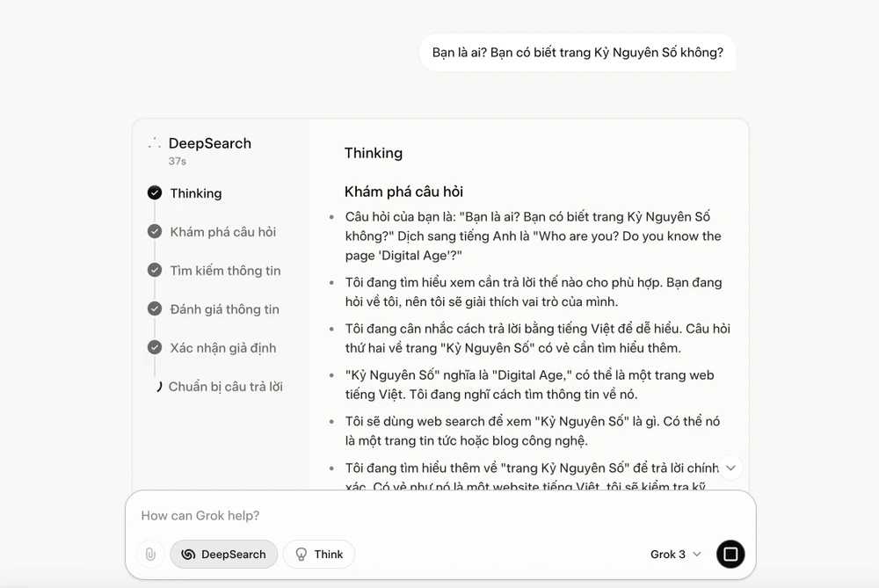Screen dimensions: 879x588
Task: Select the Thinking step in sidebar
Action: click(x=196, y=193)
